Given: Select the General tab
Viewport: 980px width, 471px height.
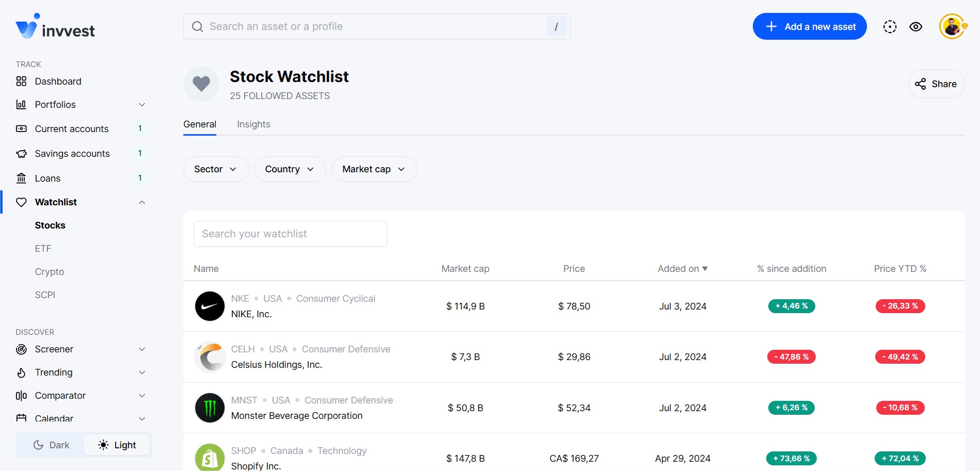Looking at the screenshot, I should click(200, 124).
